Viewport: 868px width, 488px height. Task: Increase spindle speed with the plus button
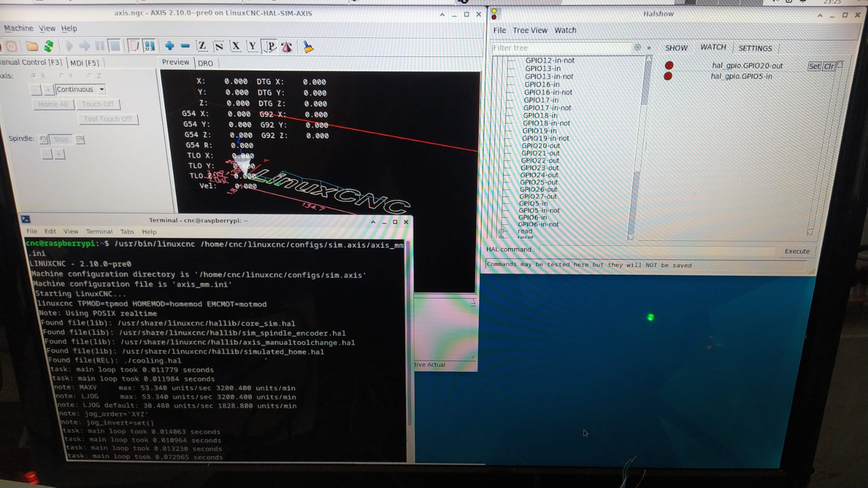(60, 155)
